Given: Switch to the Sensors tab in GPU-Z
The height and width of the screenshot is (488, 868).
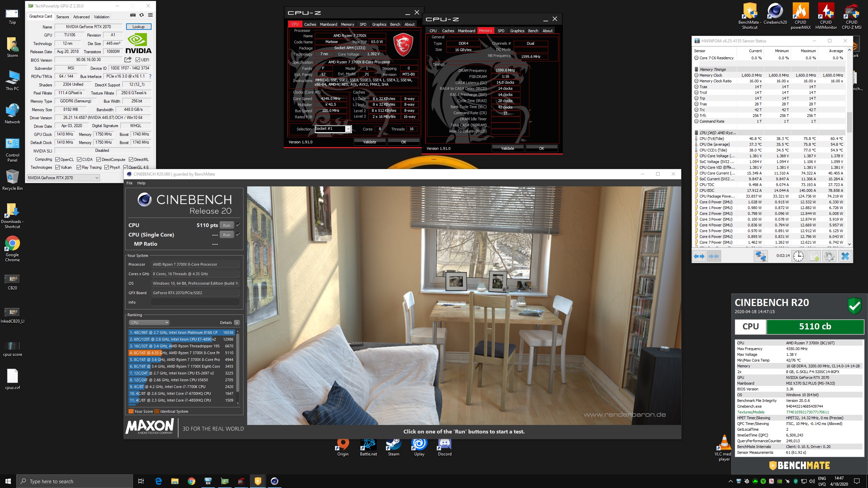Looking at the screenshot, I should [62, 17].
